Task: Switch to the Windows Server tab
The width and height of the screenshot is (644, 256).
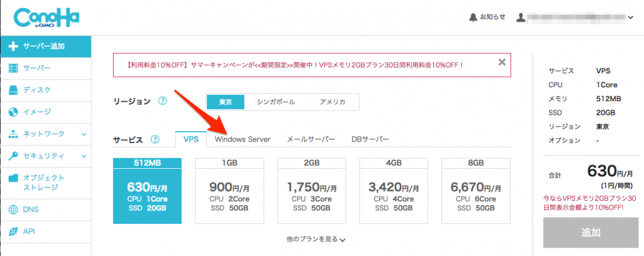Action: [x=242, y=139]
